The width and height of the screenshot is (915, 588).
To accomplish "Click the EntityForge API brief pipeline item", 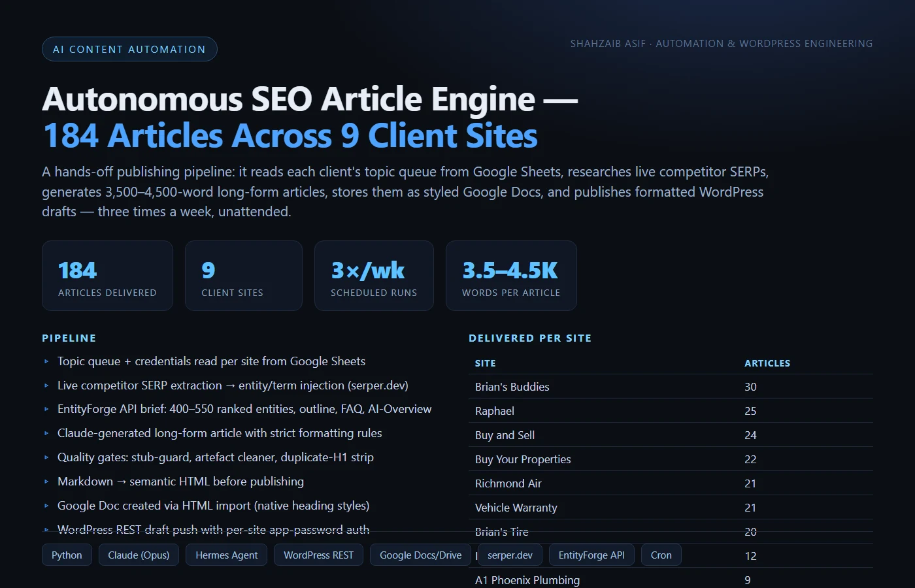I will 244,409.
